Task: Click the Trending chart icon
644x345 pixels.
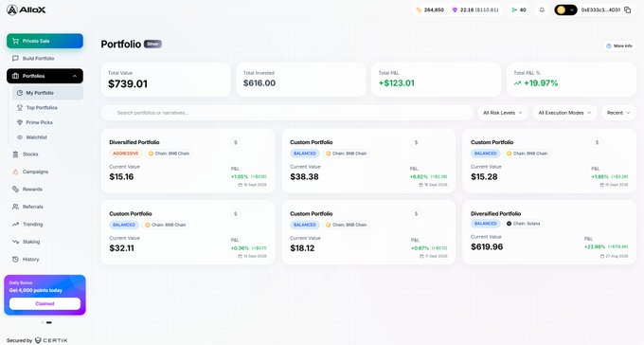Action: pos(15,225)
